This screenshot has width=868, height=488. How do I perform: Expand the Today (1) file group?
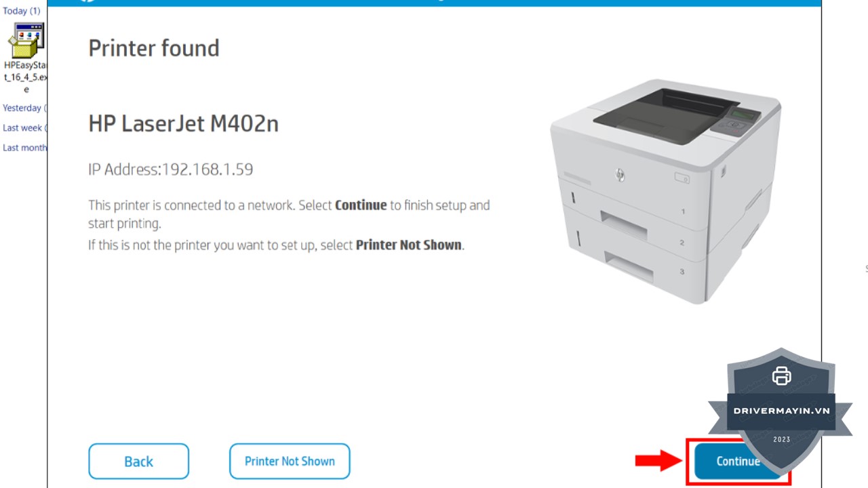[x=22, y=11]
